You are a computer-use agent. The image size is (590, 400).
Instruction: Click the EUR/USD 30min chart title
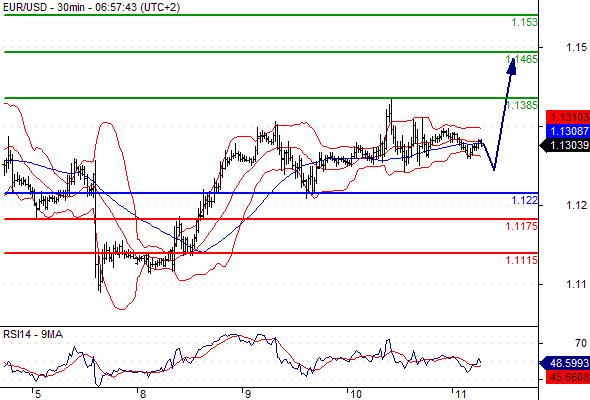[91, 7]
